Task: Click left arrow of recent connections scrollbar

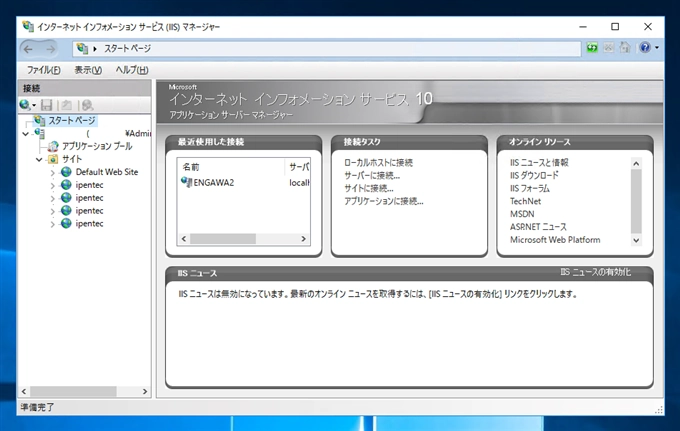Action: tap(184, 239)
